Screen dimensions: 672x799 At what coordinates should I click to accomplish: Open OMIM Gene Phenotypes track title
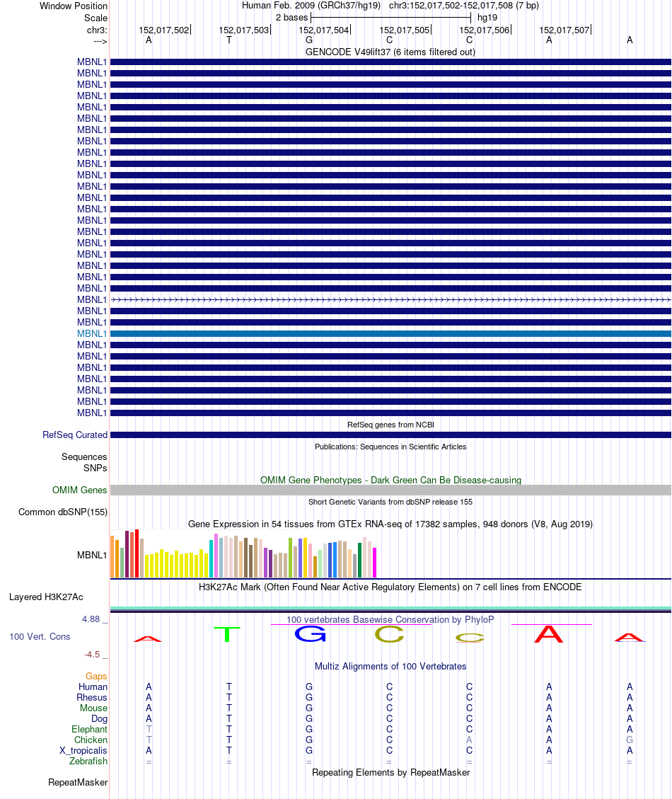[390, 480]
